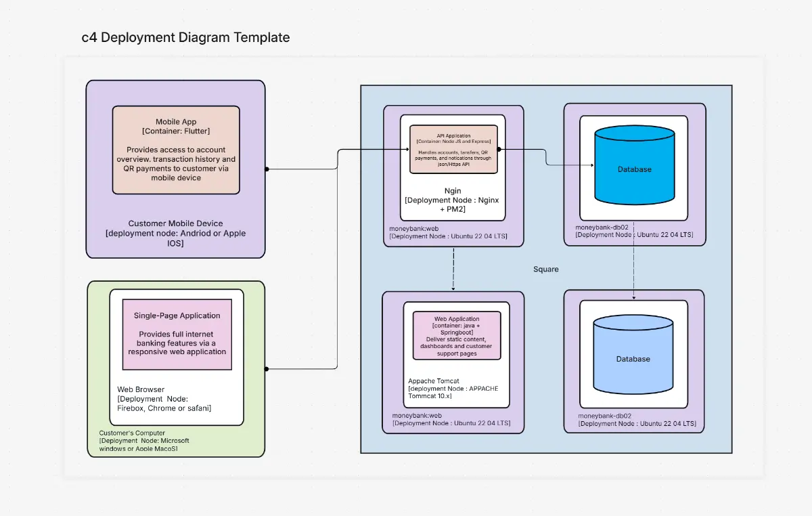Click the connector endpoint dot on Customer's Computer node
Image resolution: width=812 pixels, height=516 pixels.
click(267, 369)
